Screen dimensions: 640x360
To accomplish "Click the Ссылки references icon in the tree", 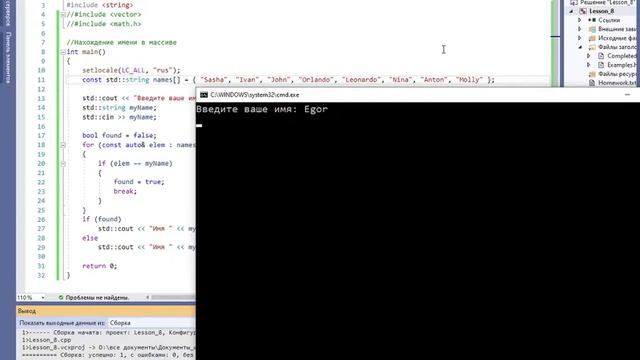I will pyautogui.click(x=592, y=20).
